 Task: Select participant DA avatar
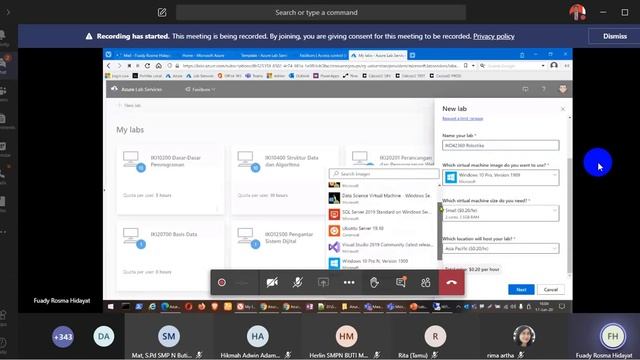[x=104, y=337]
